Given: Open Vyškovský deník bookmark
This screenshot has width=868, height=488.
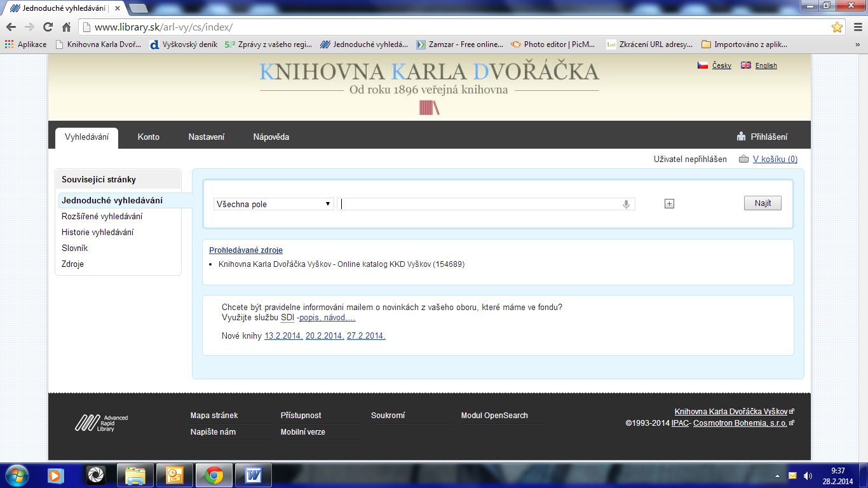Looking at the screenshot, I should click(183, 44).
